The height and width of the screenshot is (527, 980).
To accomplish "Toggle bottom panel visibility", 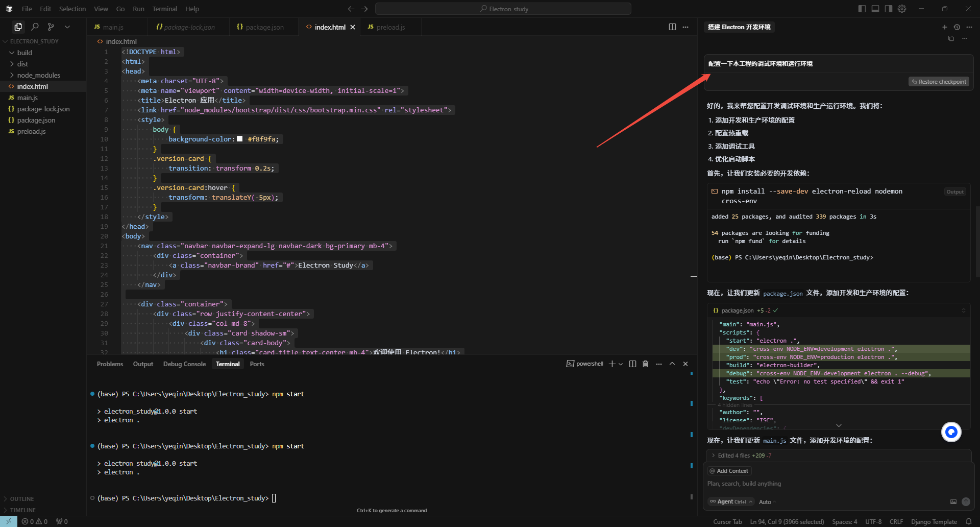I will click(x=875, y=9).
